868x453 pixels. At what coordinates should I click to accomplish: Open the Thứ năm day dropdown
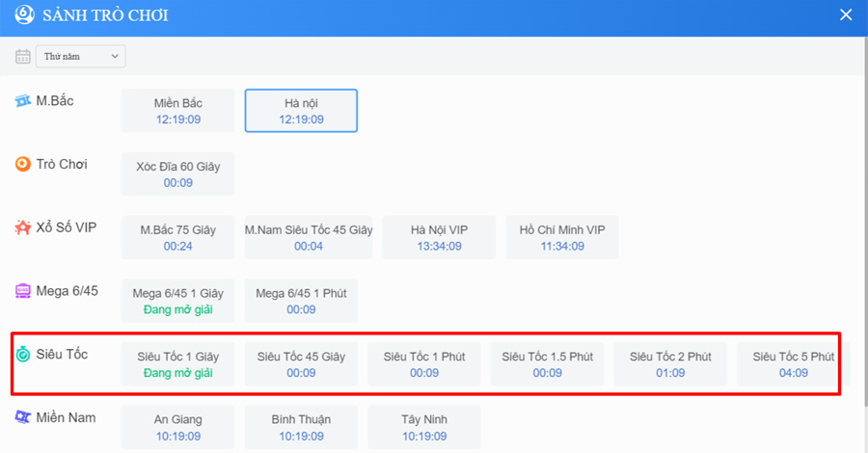click(x=81, y=56)
